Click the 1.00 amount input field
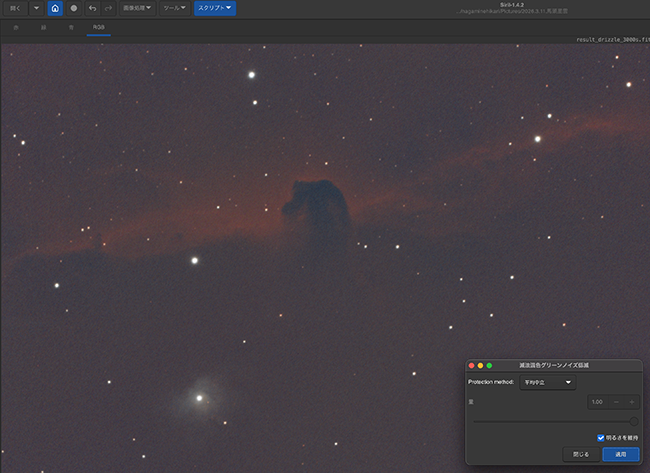Viewport: 650px width, 473px height. coord(597,402)
